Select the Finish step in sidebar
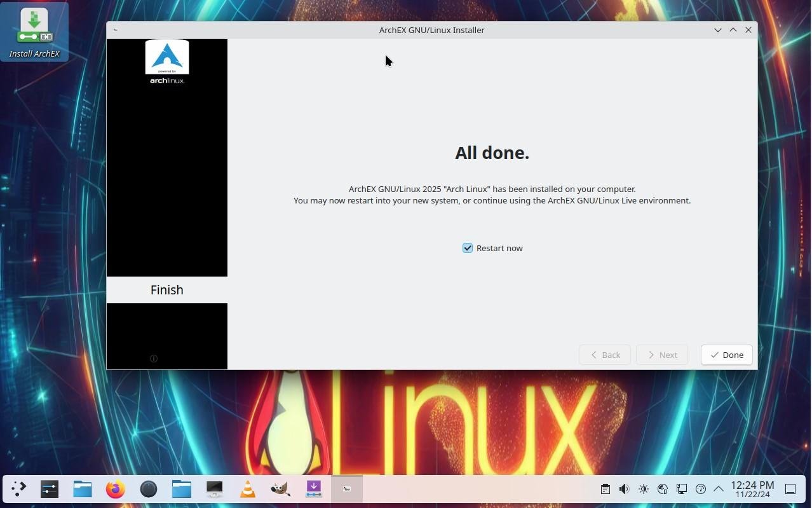This screenshot has width=812, height=508. 167,290
